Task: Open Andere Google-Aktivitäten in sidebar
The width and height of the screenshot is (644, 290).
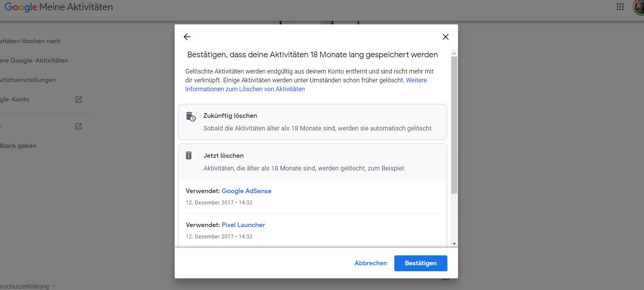Action: tap(34, 60)
